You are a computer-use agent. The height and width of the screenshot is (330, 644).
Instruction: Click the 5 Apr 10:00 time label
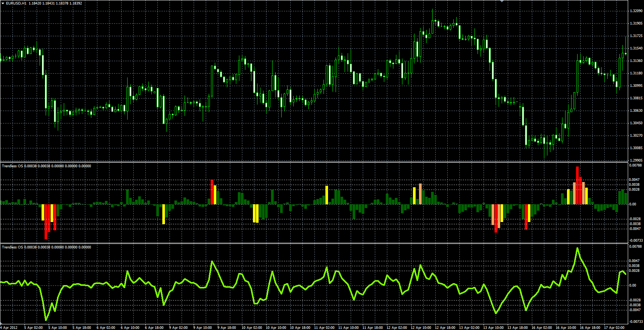click(57, 328)
